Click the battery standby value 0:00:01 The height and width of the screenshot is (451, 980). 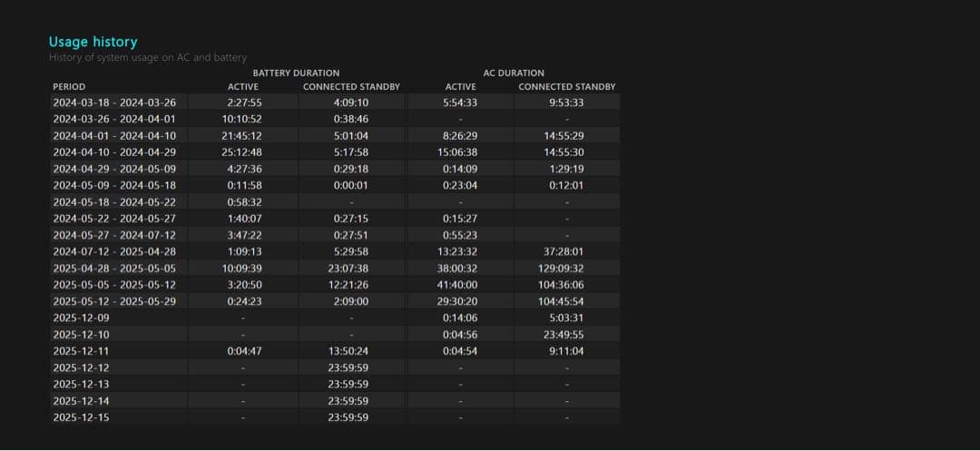350,185
